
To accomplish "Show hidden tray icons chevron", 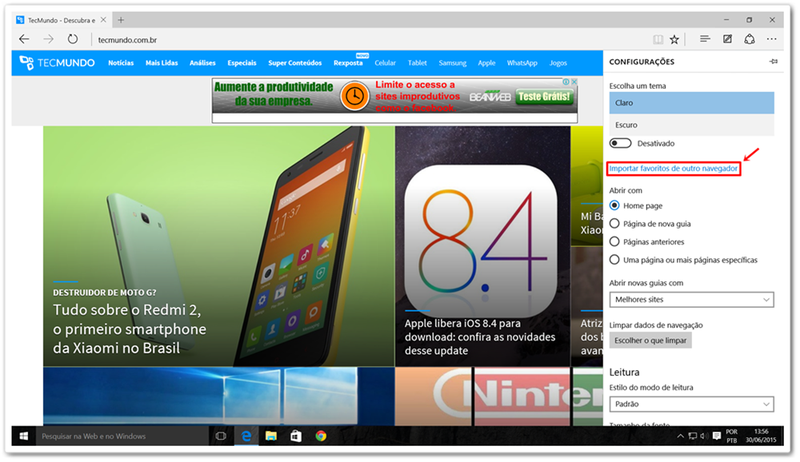I will click(x=680, y=437).
